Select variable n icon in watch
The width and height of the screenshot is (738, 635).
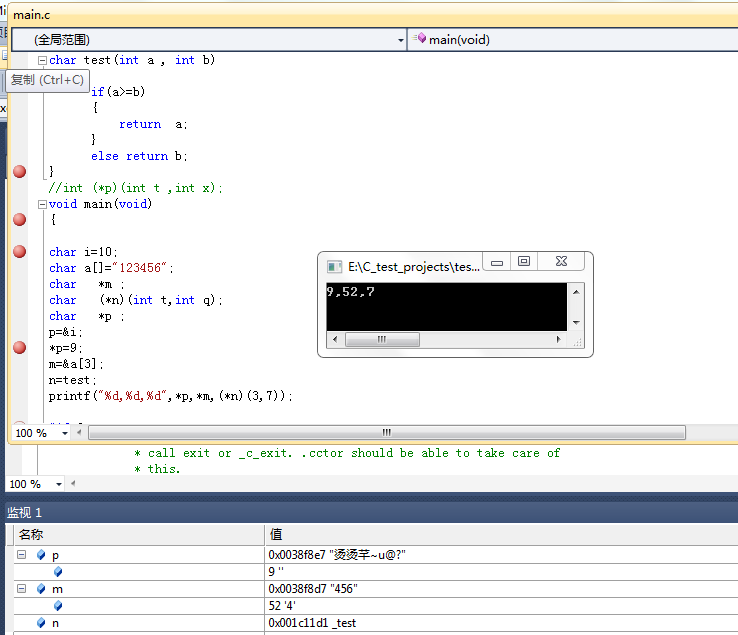[41, 623]
